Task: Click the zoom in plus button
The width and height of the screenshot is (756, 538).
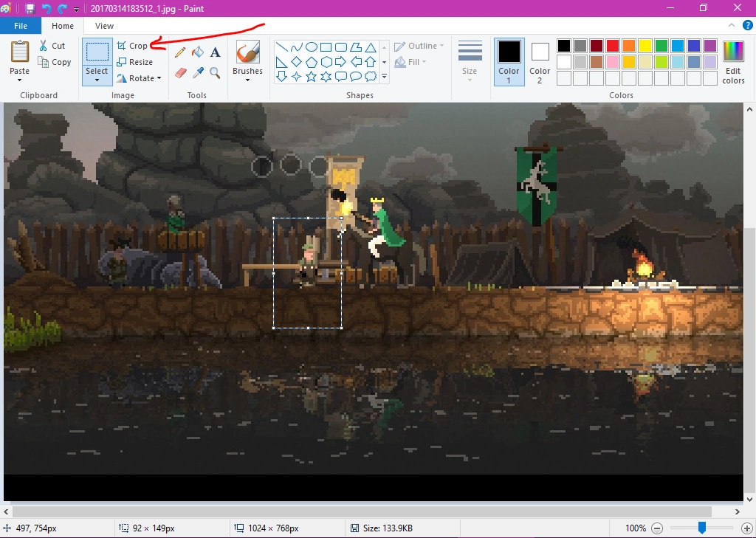Action: pos(747,528)
